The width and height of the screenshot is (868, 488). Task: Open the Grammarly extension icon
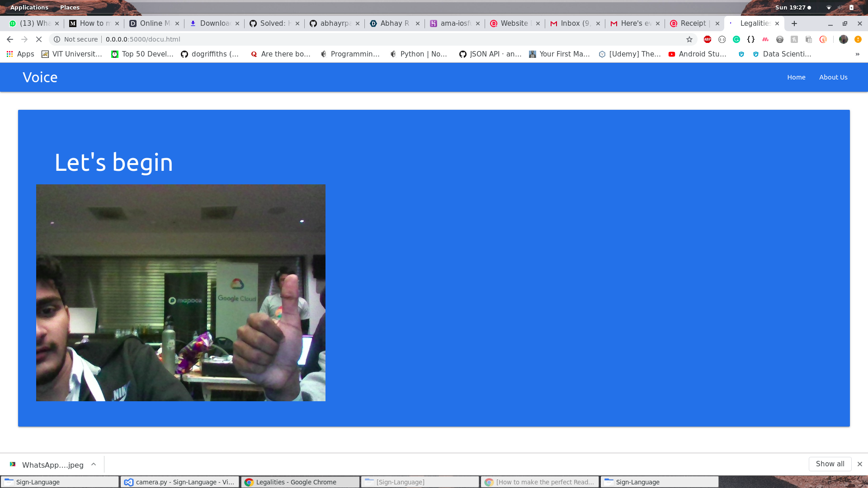click(x=736, y=39)
